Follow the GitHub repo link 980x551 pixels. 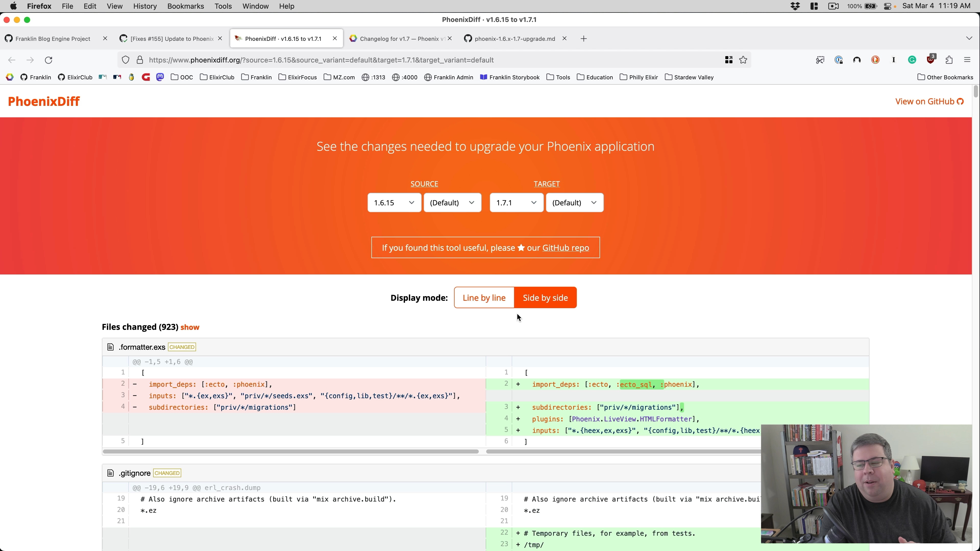point(565,248)
